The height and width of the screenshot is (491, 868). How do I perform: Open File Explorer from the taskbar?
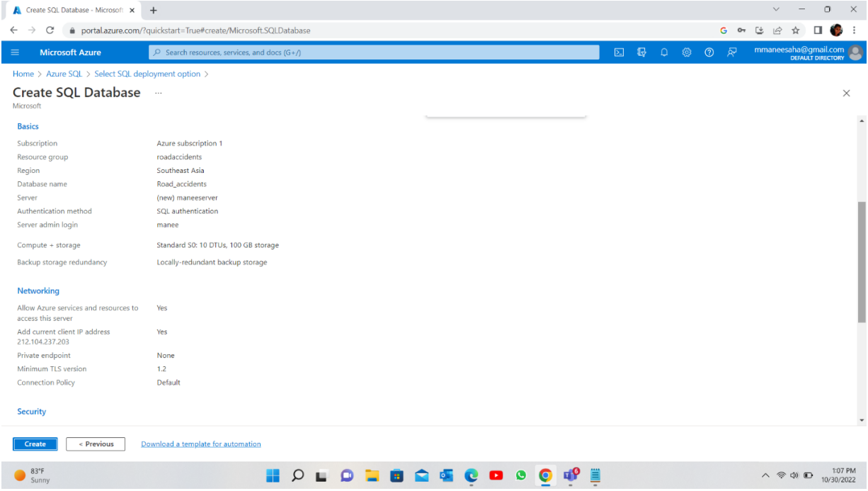[372, 475]
